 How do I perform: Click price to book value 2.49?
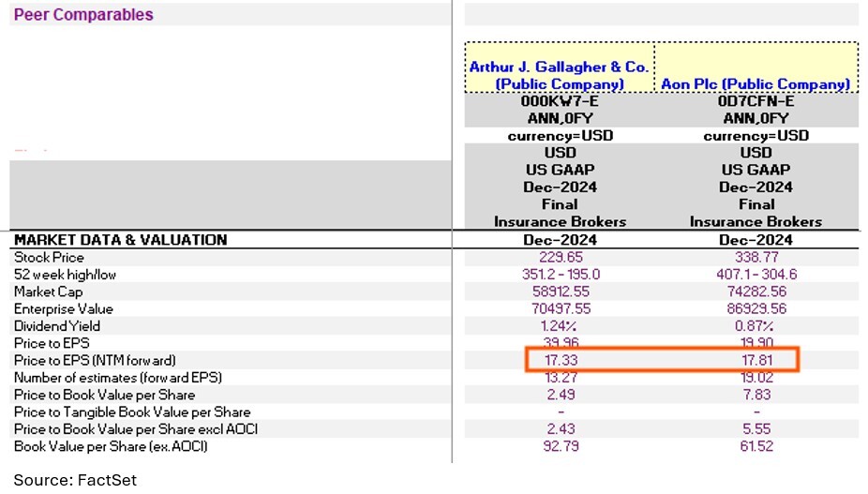coord(561,395)
